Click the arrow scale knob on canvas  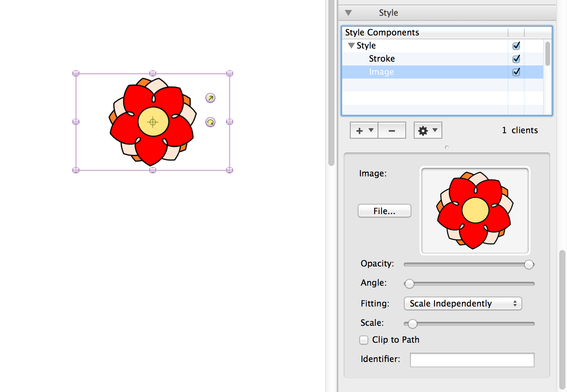(210, 98)
